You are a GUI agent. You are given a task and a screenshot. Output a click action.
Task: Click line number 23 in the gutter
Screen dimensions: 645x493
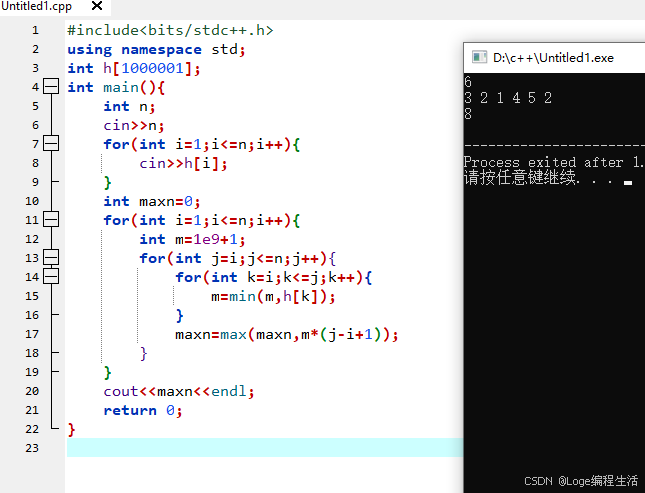pos(32,448)
